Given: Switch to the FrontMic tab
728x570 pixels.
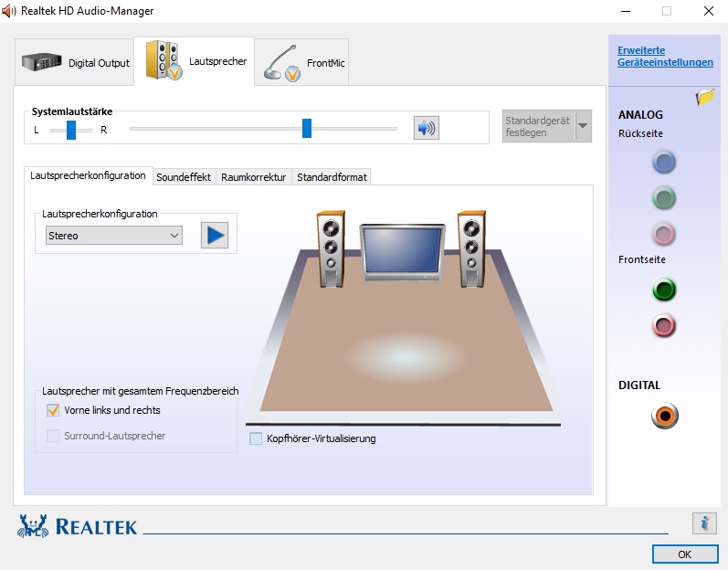Looking at the screenshot, I should point(301,63).
